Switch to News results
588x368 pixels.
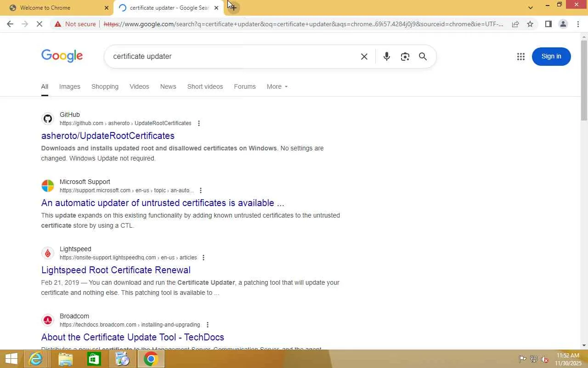[x=168, y=86]
